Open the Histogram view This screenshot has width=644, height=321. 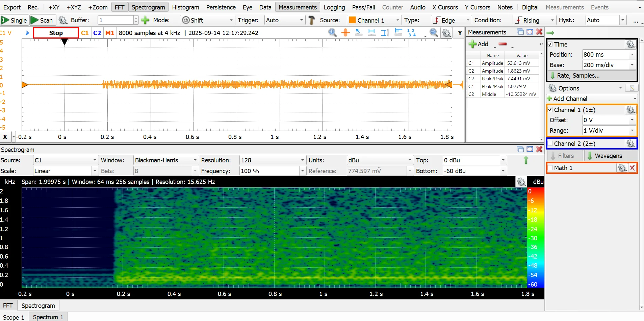(185, 7)
